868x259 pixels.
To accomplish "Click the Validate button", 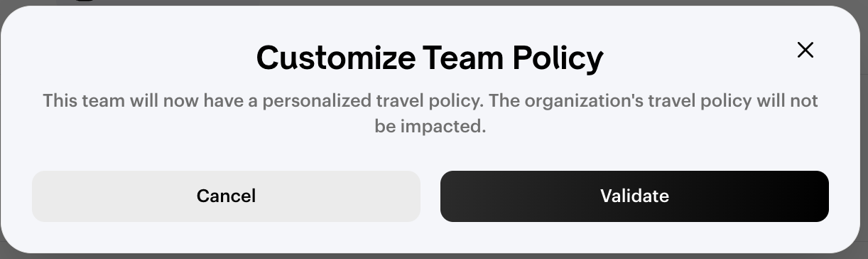I will (x=634, y=196).
